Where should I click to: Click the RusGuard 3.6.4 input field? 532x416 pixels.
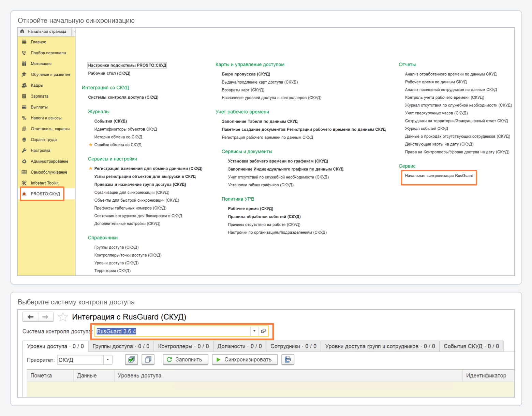tap(173, 331)
